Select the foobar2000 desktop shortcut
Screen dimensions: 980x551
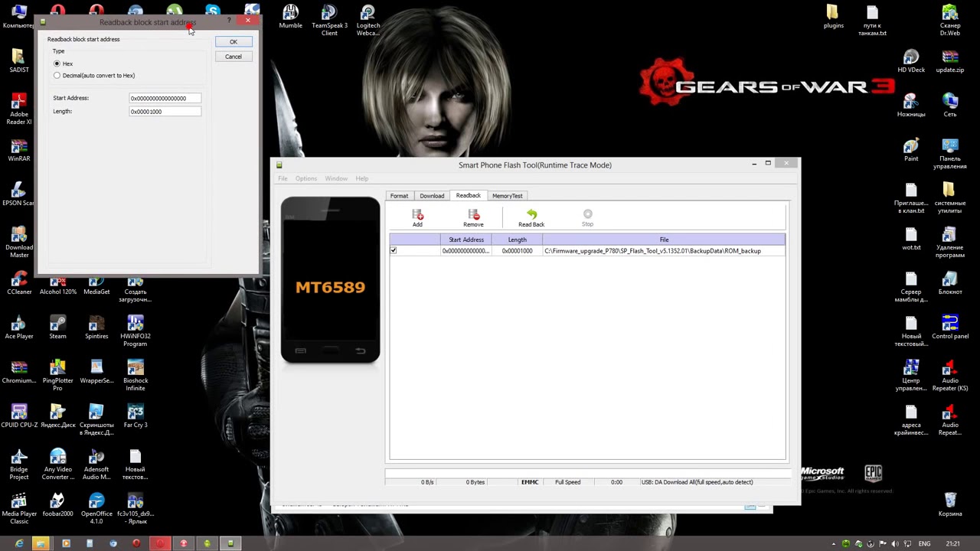57,505
